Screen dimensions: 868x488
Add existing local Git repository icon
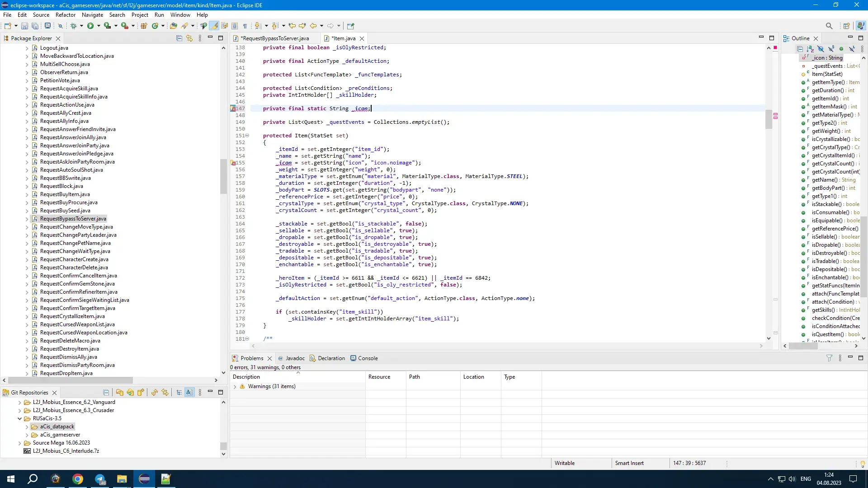119,393
